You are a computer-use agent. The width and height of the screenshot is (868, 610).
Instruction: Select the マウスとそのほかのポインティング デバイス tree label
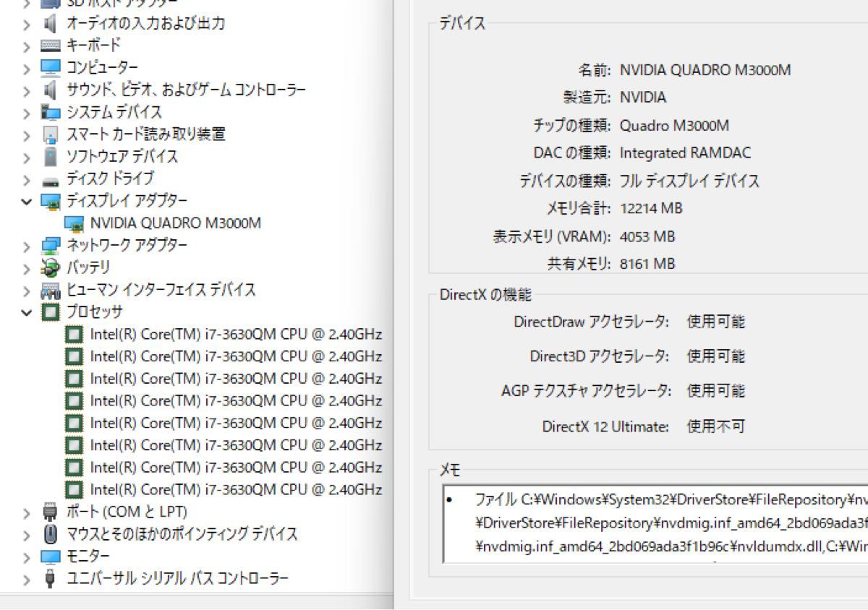(182, 534)
